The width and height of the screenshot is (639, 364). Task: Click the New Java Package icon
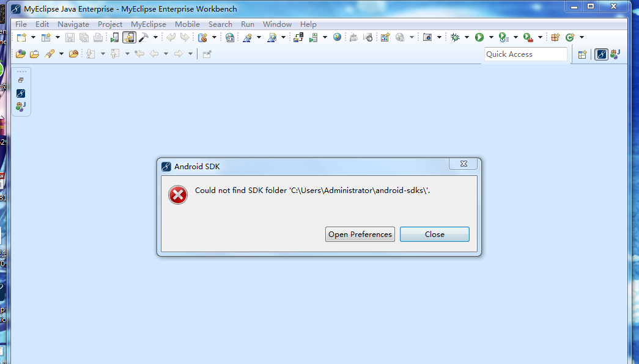point(555,37)
